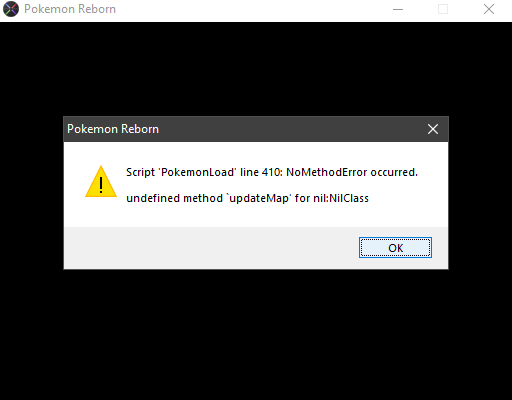
Task: Click the error dialog's title text
Action: [x=113, y=129]
